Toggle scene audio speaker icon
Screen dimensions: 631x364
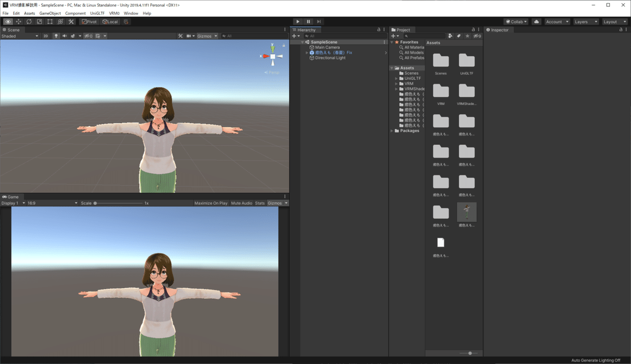point(65,36)
